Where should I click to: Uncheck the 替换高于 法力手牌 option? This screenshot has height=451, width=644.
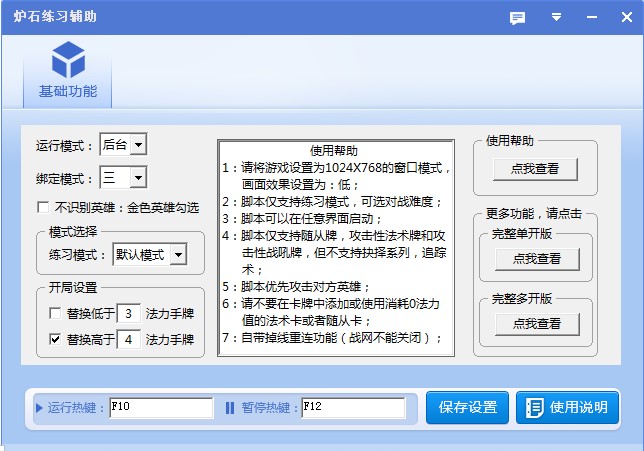[x=55, y=339]
